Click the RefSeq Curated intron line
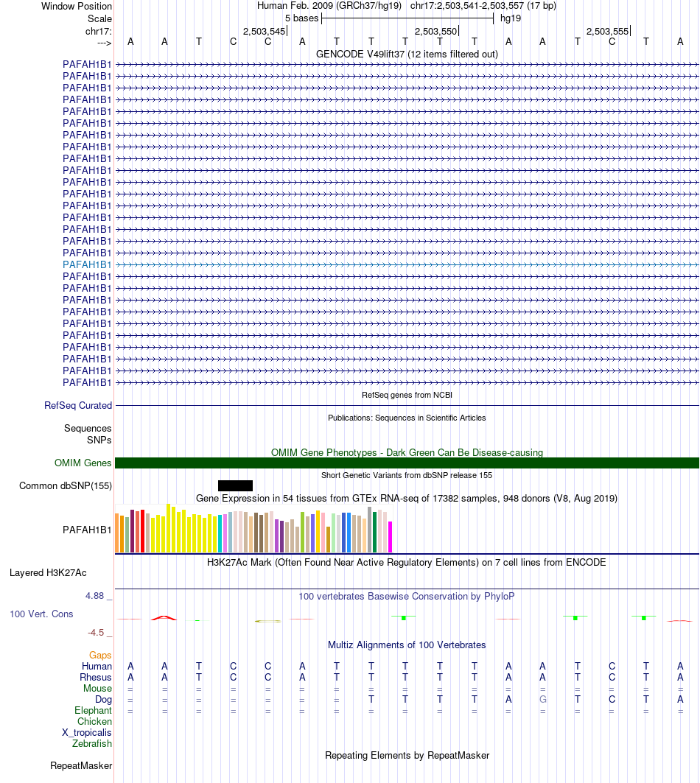This screenshot has width=700, height=783. point(407,405)
